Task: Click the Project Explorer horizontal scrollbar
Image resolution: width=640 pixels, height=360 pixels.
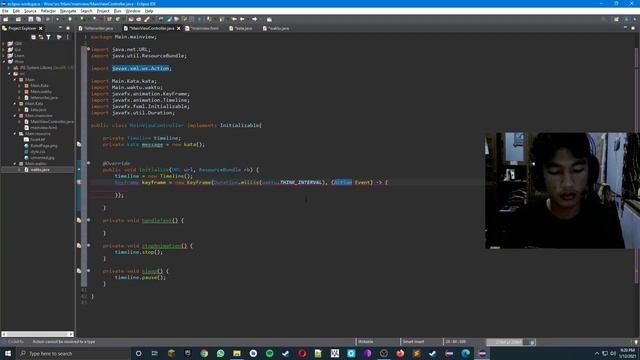Action: point(37,334)
